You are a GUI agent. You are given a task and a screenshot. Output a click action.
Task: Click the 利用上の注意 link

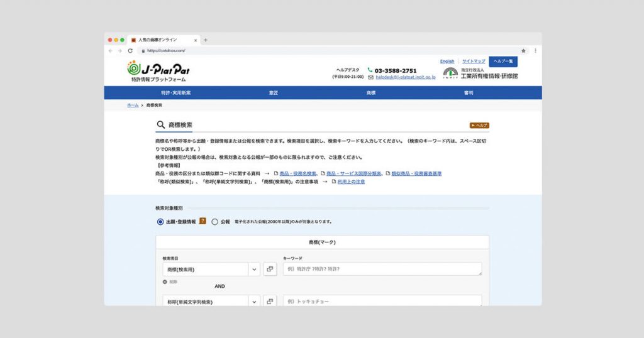351,182
